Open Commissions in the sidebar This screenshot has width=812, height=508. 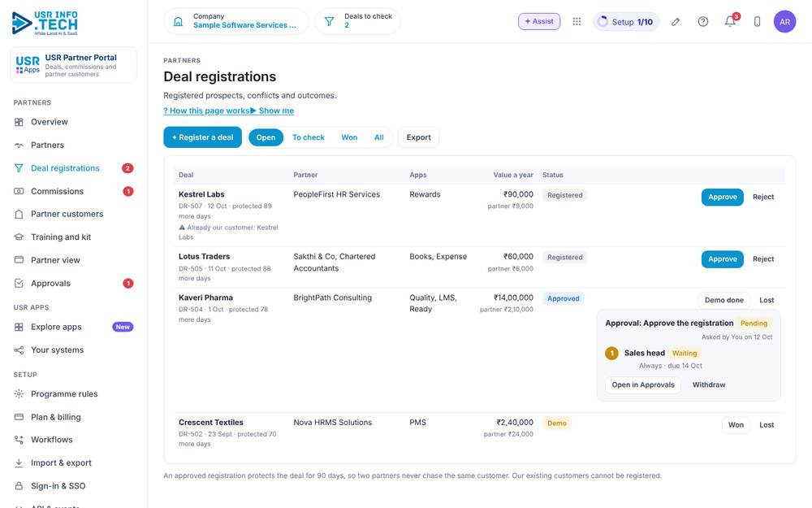(x=74, y=191)
